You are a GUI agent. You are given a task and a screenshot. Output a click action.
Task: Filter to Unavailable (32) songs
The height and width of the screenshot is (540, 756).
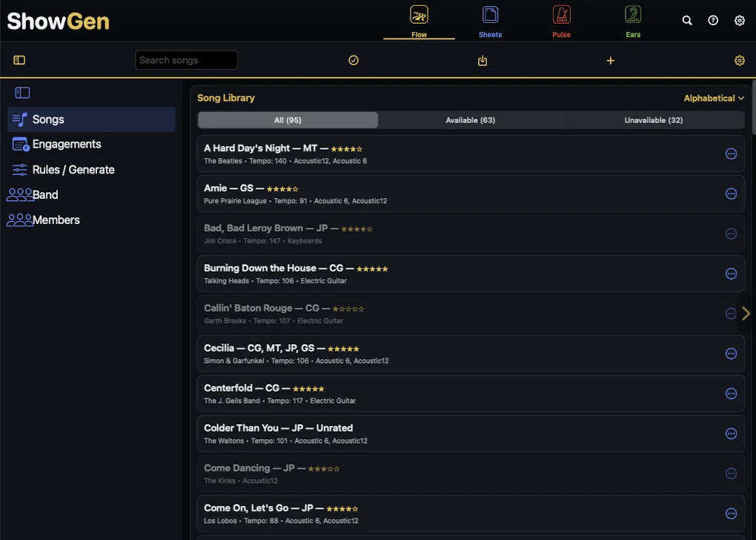click(x=653, y=120)
